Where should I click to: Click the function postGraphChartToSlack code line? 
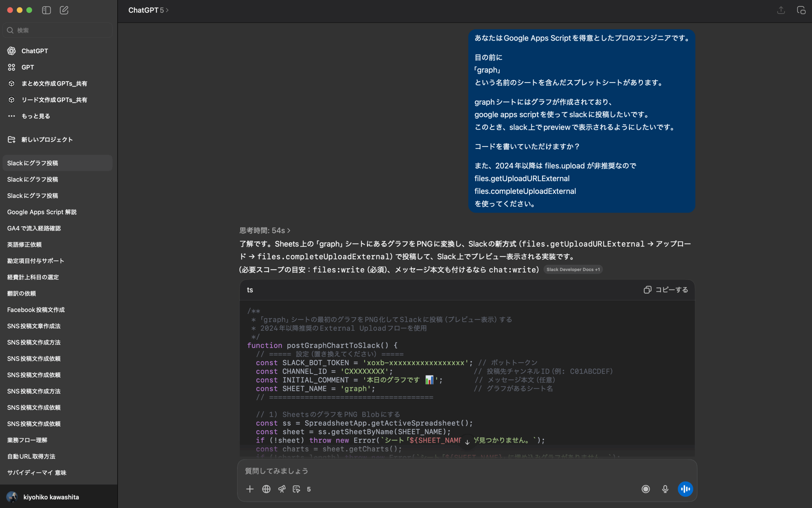[322, 346]
